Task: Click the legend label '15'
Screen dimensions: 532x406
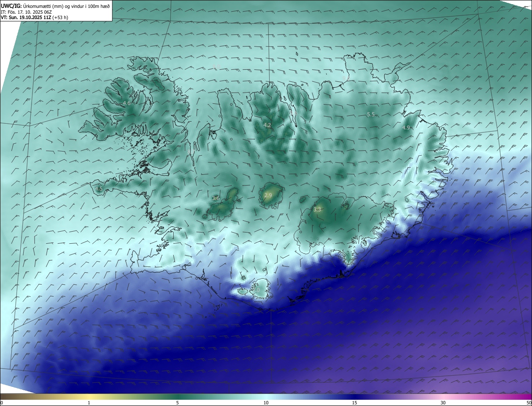Action: coord(355,403)
